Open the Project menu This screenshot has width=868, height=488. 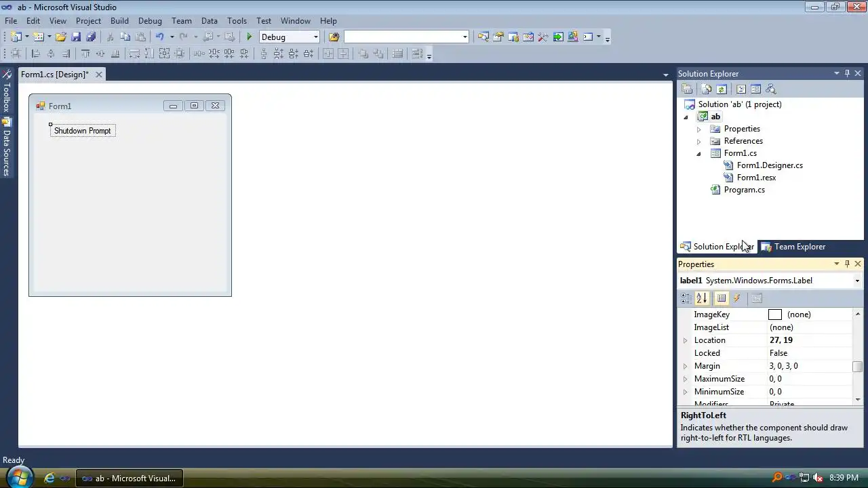coord(88,21)
